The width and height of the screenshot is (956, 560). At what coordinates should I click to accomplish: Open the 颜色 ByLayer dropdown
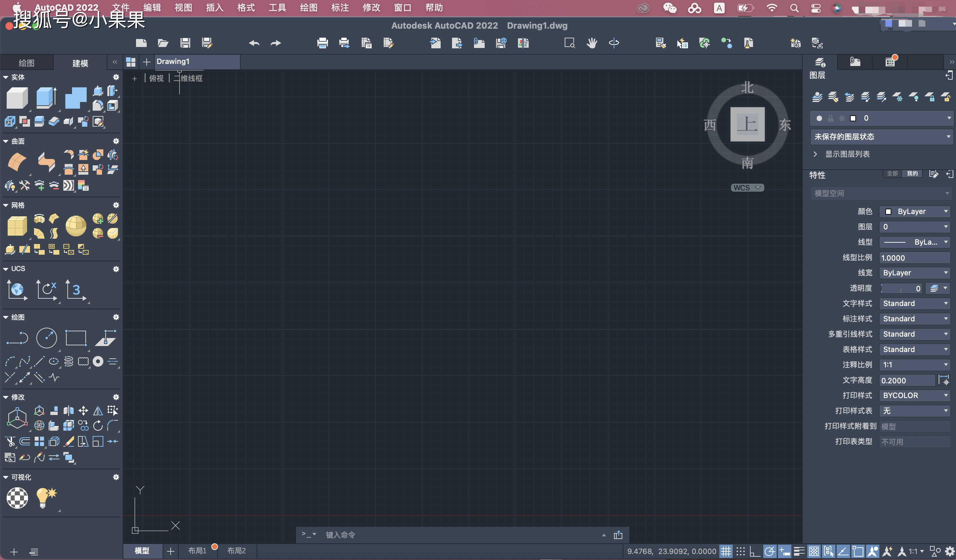pos(915,212)
